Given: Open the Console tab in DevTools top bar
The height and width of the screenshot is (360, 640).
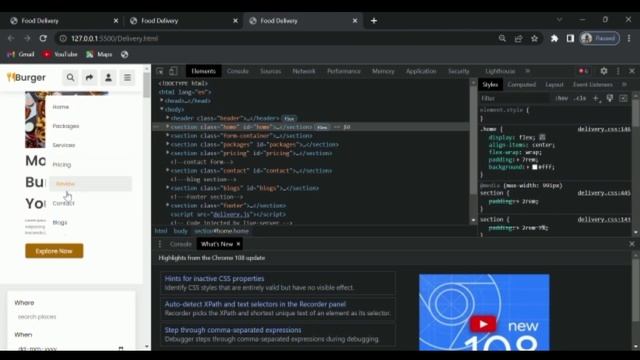Looking at the screenshot, I should click(238, 71).
